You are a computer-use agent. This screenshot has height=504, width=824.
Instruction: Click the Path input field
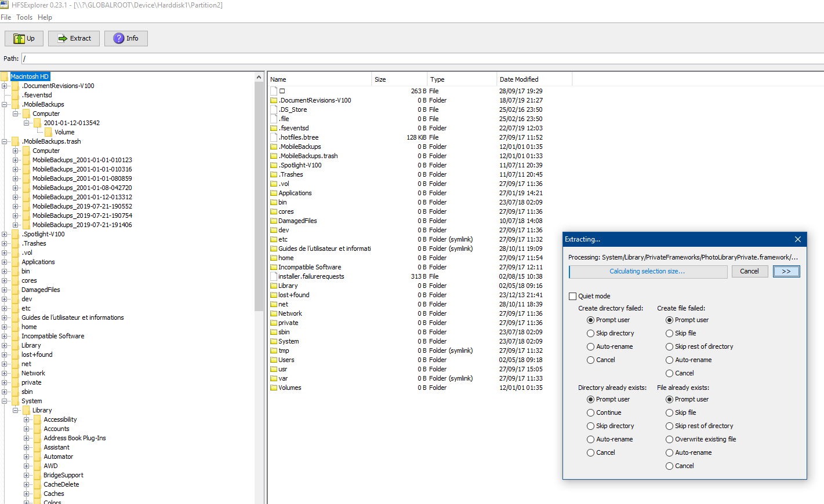click(x=423, y=59)
